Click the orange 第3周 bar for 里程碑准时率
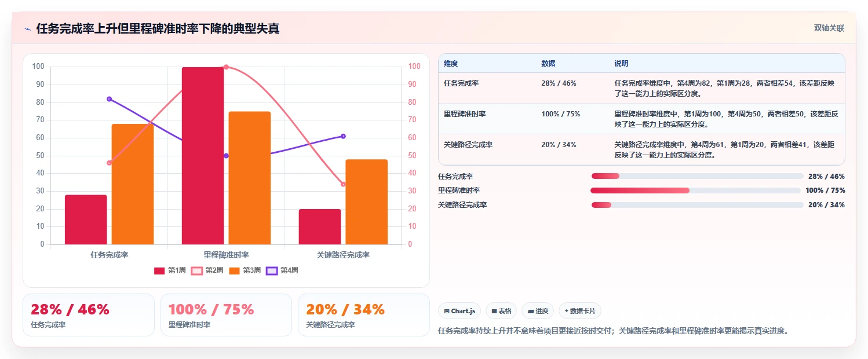 (250, 178)
